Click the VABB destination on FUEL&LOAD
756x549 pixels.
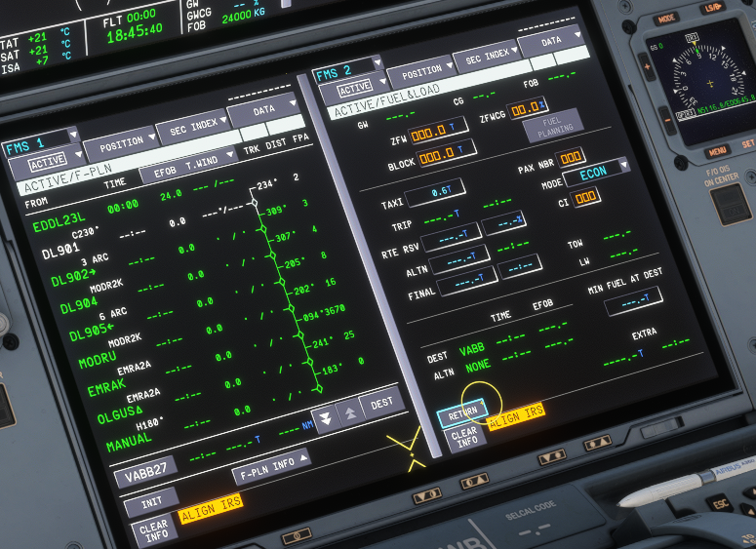(471, 349)
